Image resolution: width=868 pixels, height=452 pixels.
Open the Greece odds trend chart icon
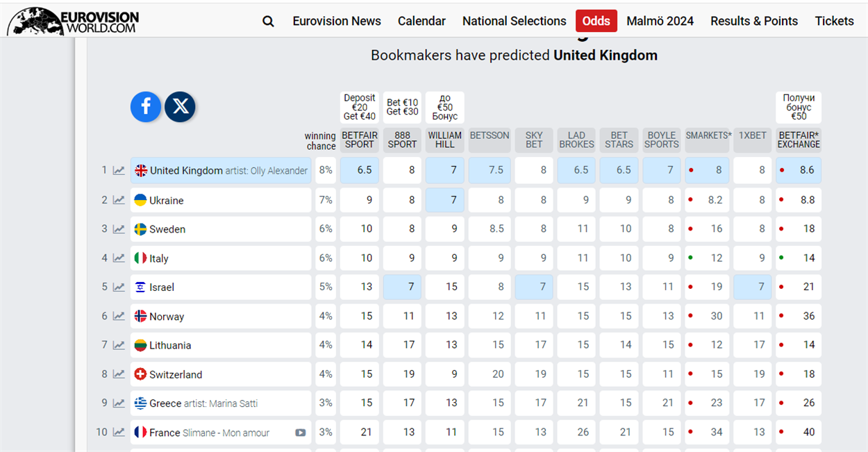pos(119,403)
